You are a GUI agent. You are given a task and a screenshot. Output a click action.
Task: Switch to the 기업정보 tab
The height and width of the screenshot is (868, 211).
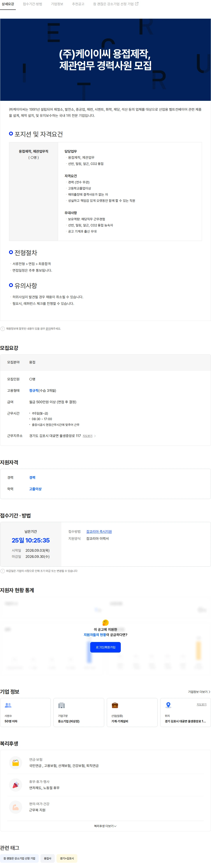(x=57, y=4)
